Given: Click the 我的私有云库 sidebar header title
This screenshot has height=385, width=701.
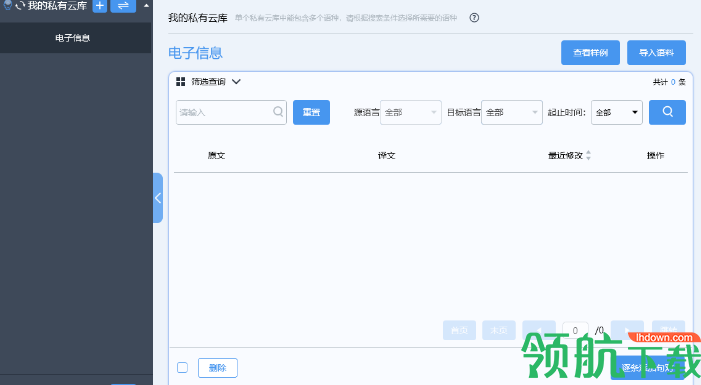Looking at the screenshot, I should pyautogui.click(x=57, y=6).
